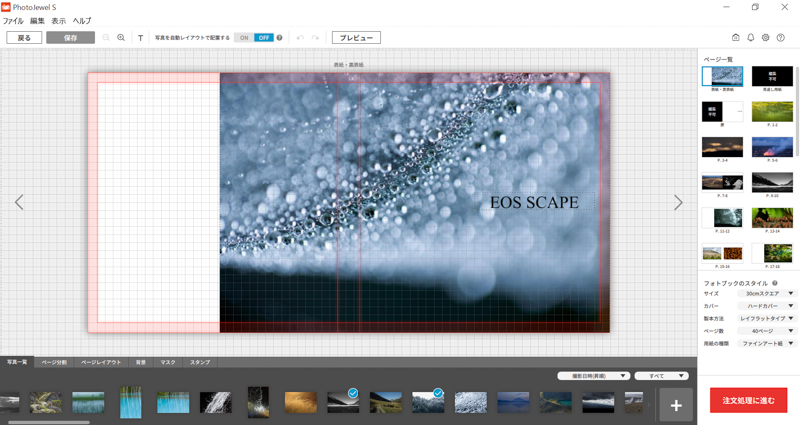The width and height of the screenshot is (800, 425).
Task: Select P.1-2 green page thumbnail
Action: (772, 112)
